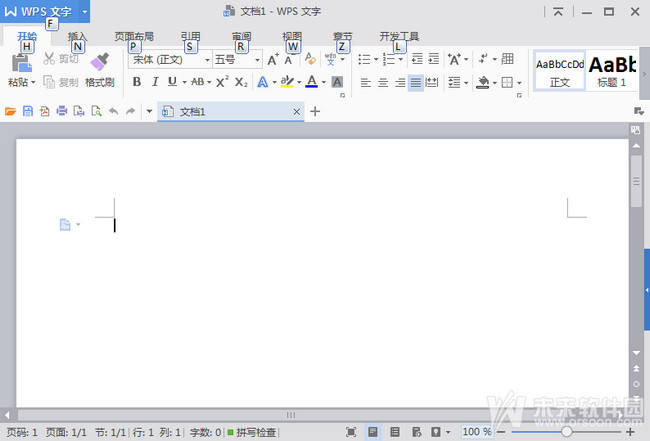Click the Cut scissors icon
The image size is (650, 441).
[x=49, y=58]
